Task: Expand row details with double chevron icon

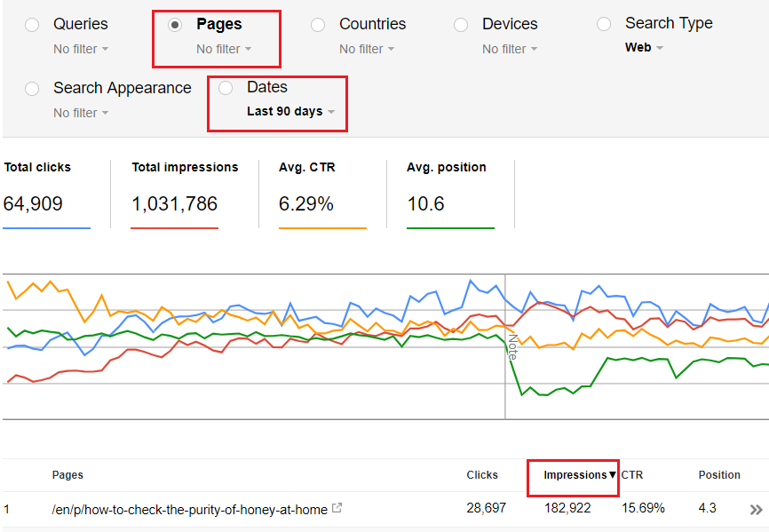Action: click(756, 510)
